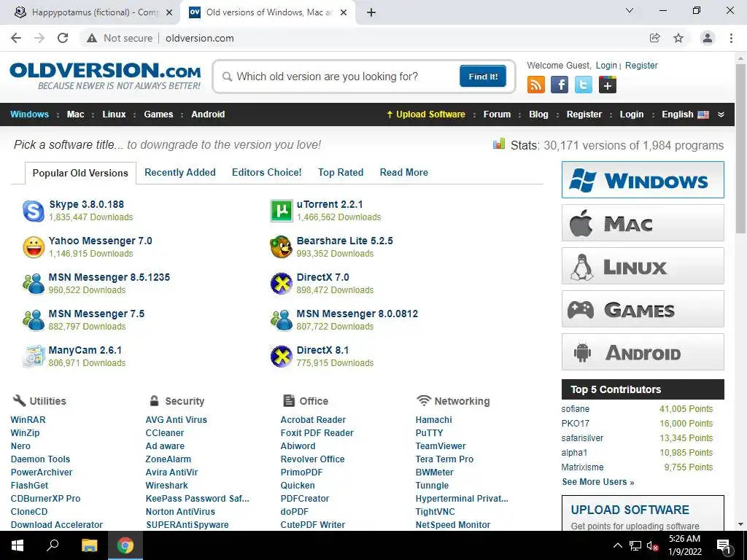Open the Forum link
This screenshot has width=747, height=560.
(497, 114)
